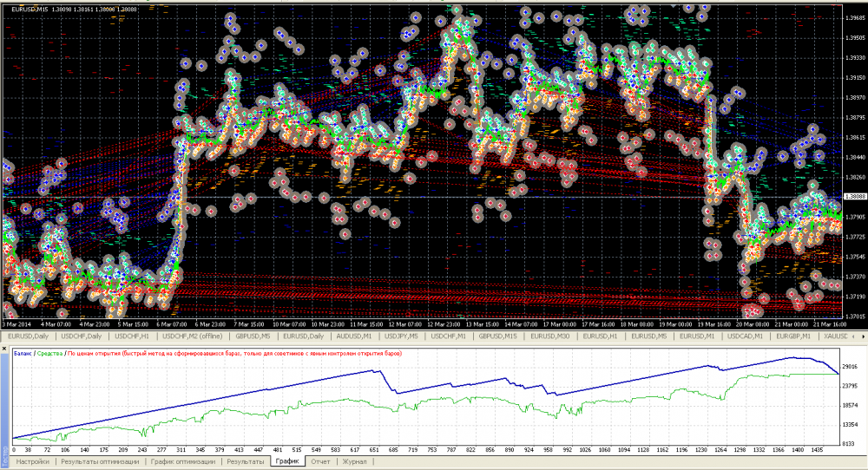
Task: Click price scale value 1.37190
Action: coord(855,297)
